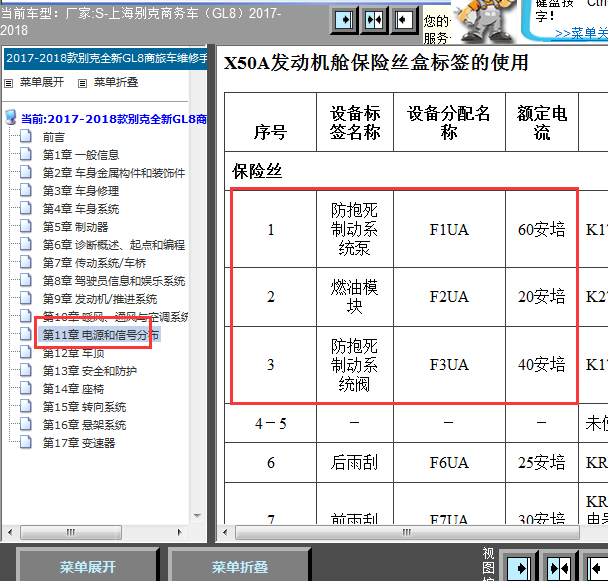This screenshot has height=581, width=608.
Task: Click top toolbar split-view center button
Action: pyautogui.click(x=374, y=19)
